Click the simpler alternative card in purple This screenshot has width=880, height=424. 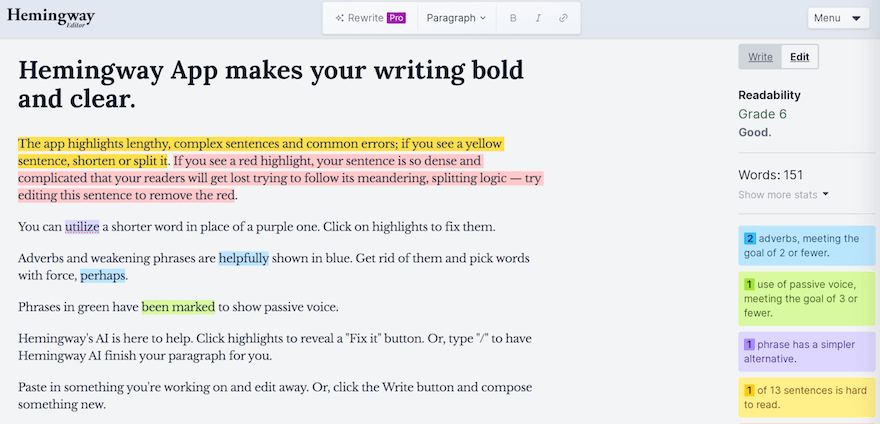coord(806,352)
